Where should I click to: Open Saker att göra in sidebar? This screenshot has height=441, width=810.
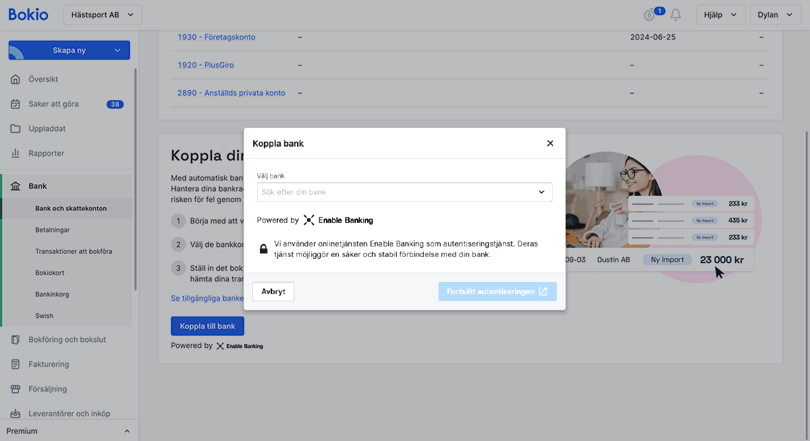[54, 104]
